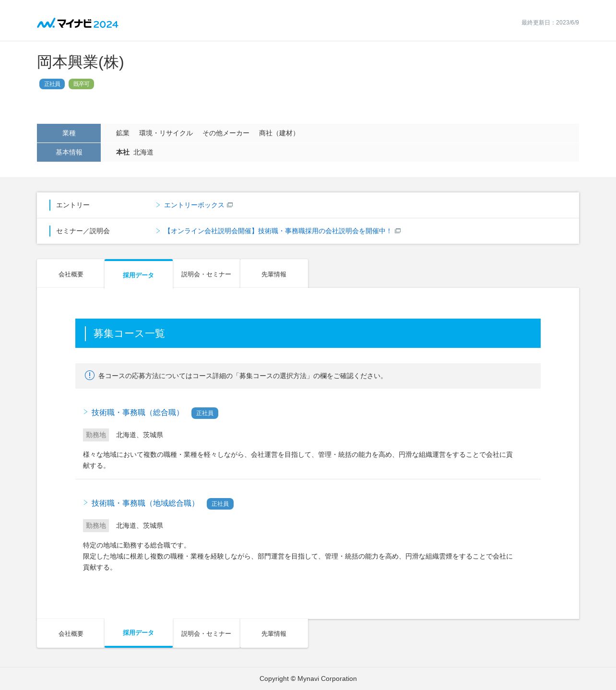Click the 募集コース一覧 heading
This screenshot has width=616, height=690.
click(x=129, y=333)
